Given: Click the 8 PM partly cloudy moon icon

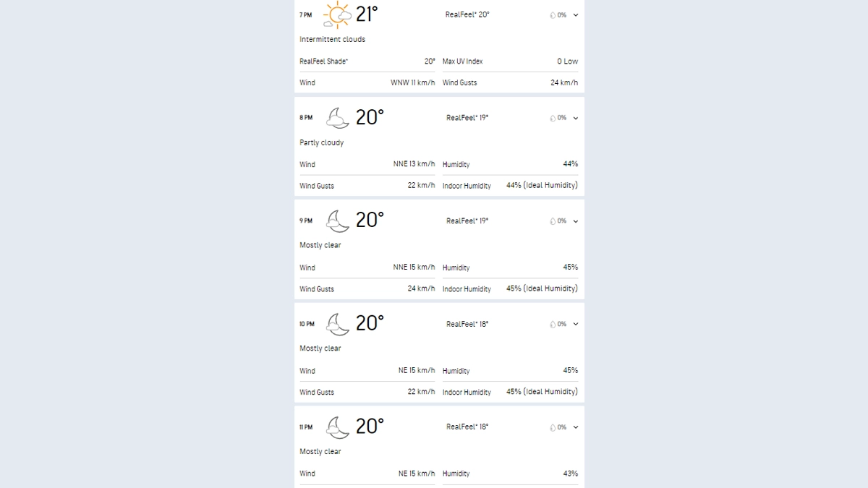Looking at the screenshot, I should point(337,118).
